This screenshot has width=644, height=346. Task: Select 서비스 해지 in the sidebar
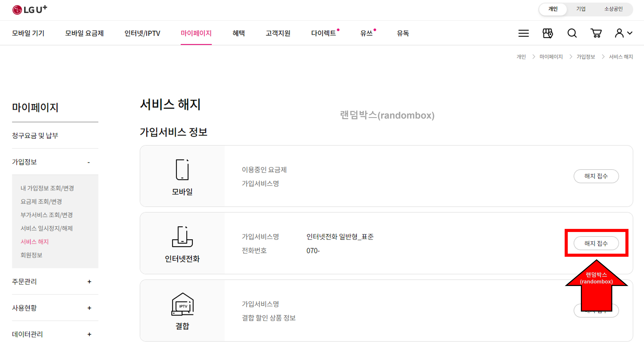35,242
